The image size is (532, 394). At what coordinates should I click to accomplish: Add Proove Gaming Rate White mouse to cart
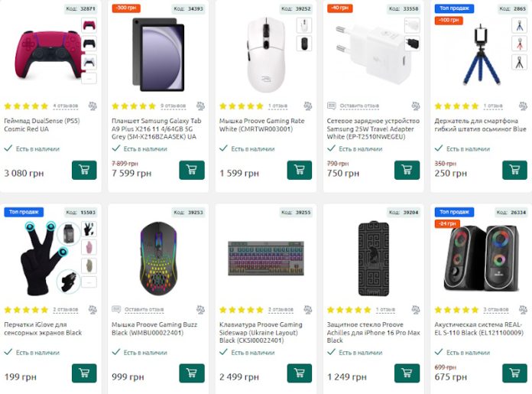(300, 171)
